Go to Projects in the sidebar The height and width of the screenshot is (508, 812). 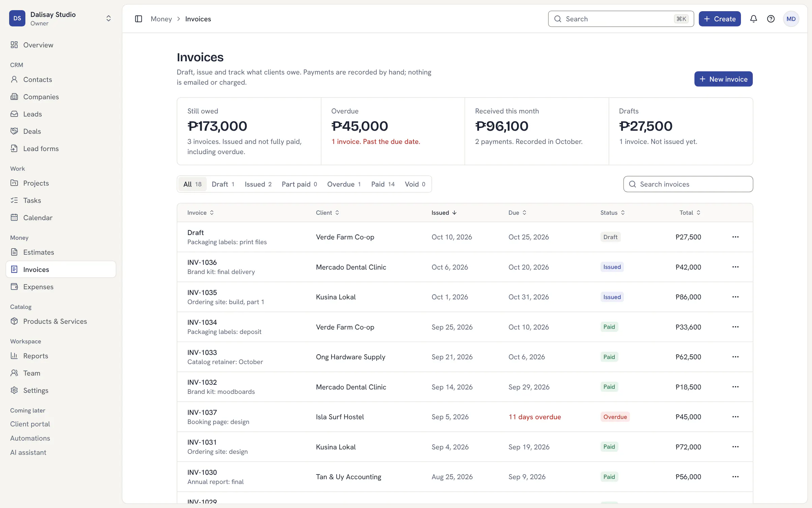coord(61,183)
